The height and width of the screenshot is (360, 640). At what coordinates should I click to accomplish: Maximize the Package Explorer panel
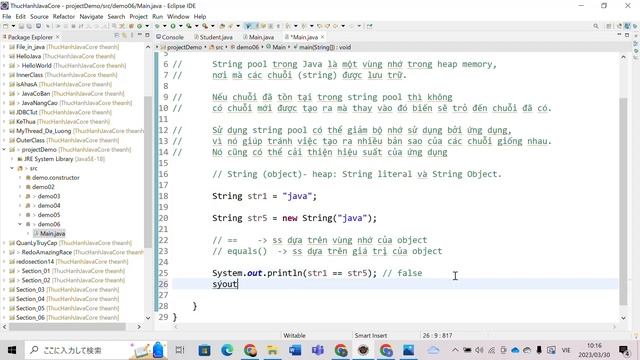point(147,36)
